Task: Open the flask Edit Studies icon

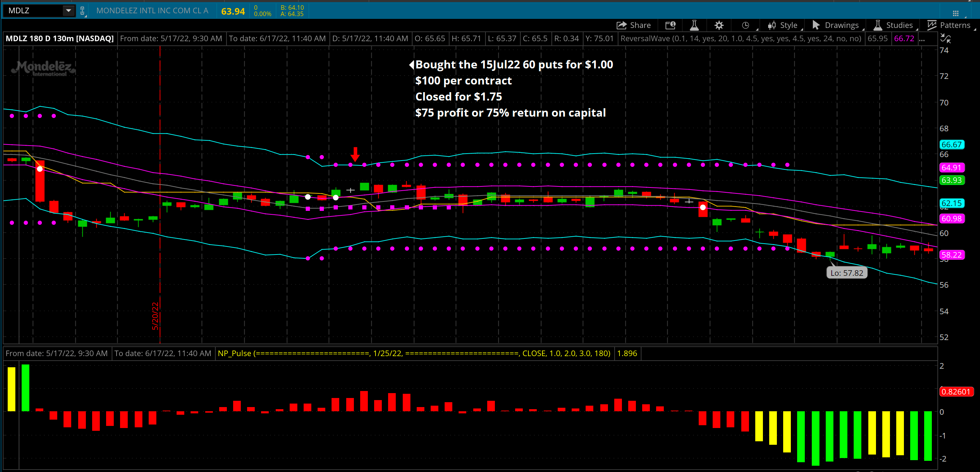Action: [x=694, y=25]
